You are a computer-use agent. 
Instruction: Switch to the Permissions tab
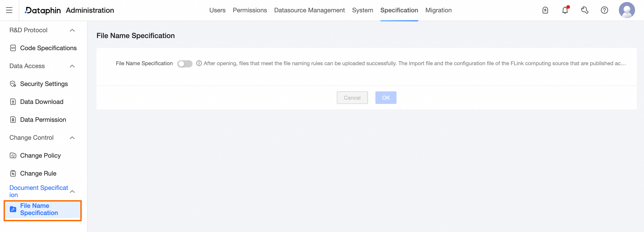point(250,10)
